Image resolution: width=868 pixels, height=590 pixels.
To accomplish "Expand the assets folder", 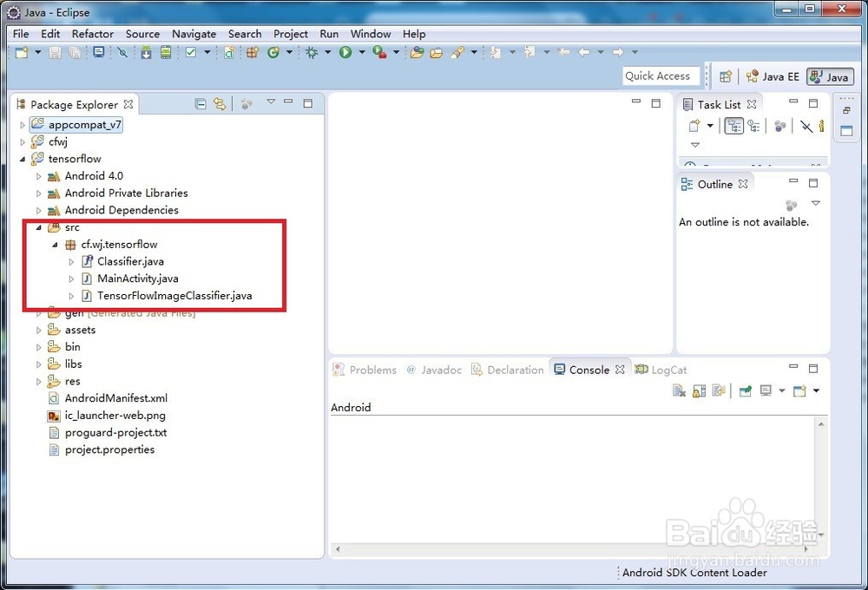I will (x=39, y=331).
